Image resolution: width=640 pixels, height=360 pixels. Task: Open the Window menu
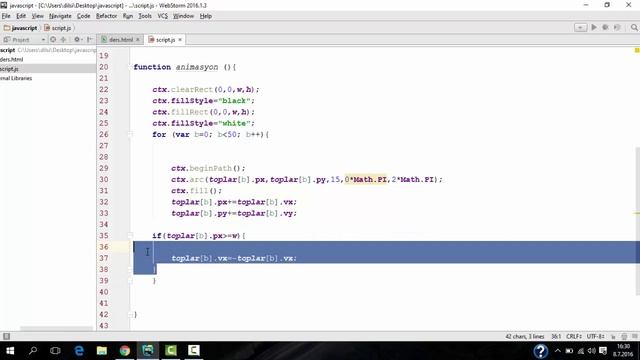click(183, 16)
